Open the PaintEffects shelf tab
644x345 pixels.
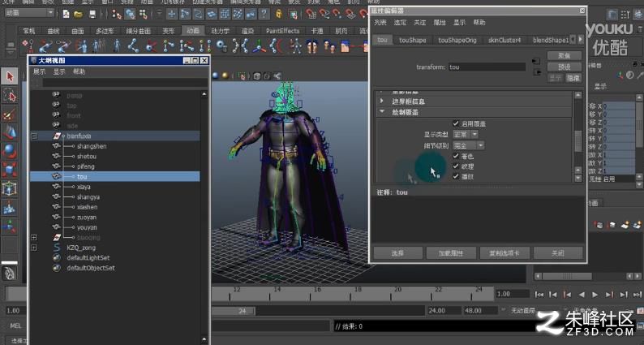[x=282, y=31]
